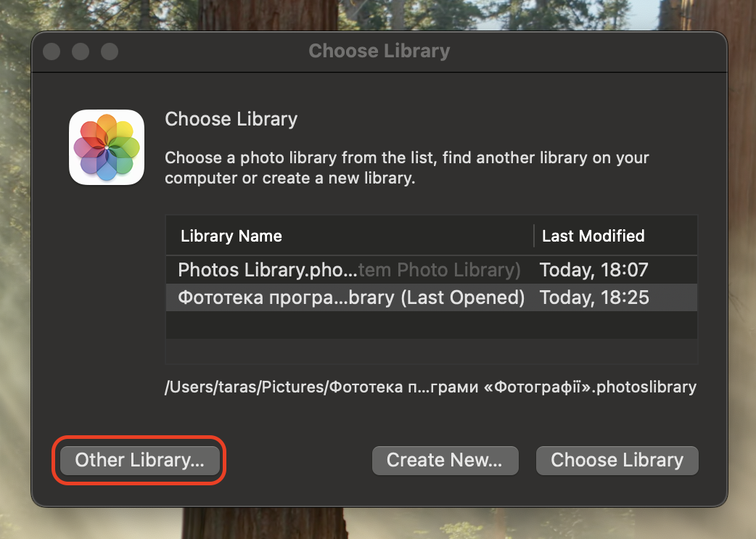The height and width of the screenshot is (539, 756).
Task: Minimize the Choose Library window
Action: click(x=80, y=52)
